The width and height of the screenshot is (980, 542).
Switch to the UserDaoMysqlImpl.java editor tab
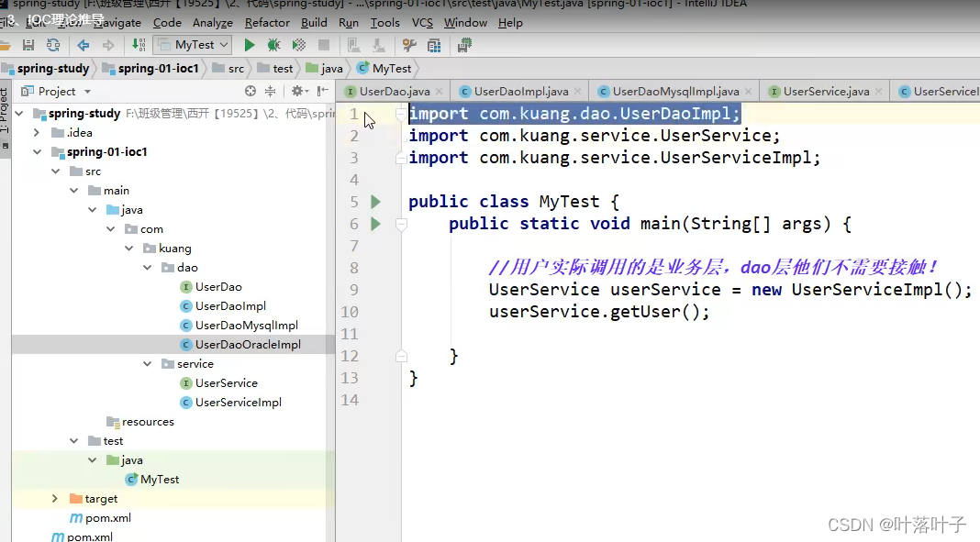click(675, 92)
